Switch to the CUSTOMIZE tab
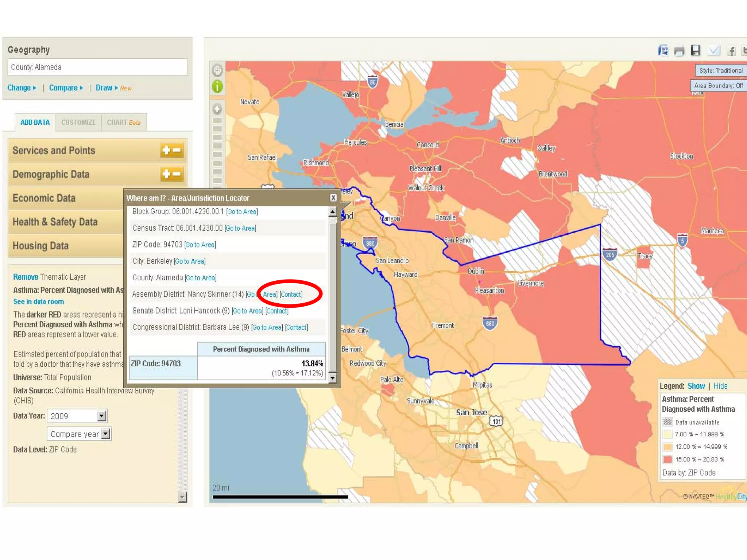The image size is (747, 560). coord(78,122)
